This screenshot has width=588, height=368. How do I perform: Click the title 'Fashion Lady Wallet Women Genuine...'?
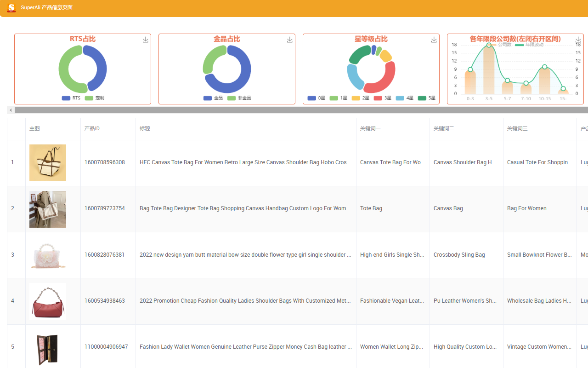246,347
